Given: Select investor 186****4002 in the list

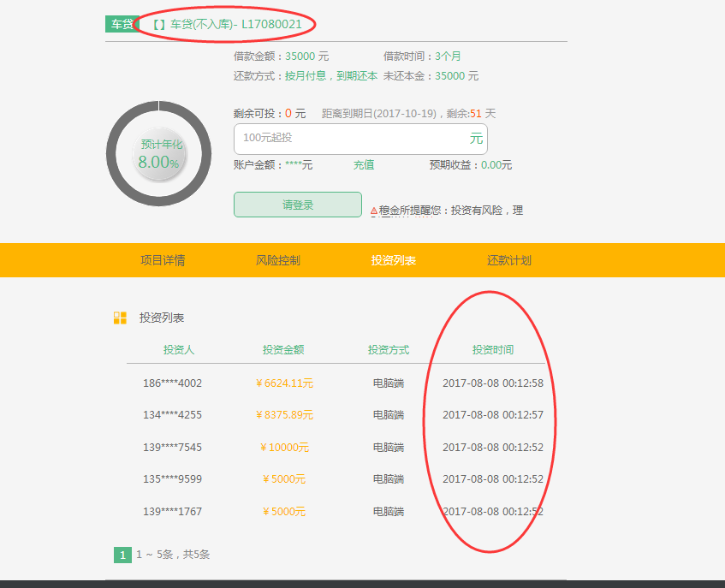Looking at the screenshot, I should pos(173,383).
